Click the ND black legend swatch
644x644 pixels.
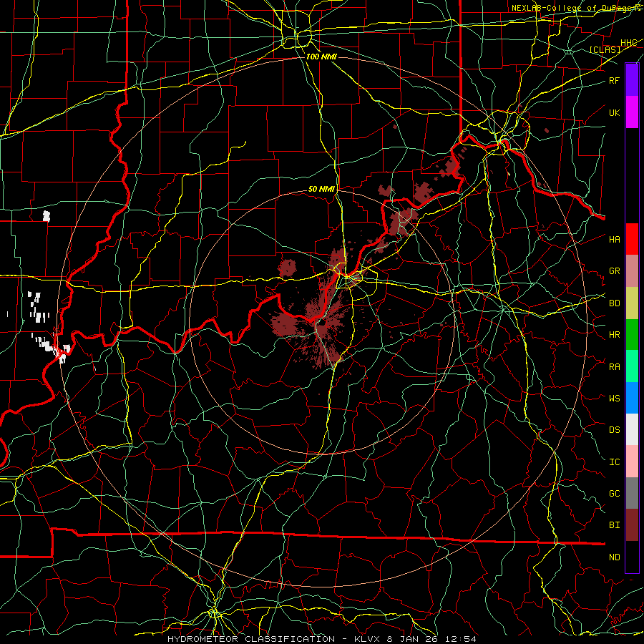click(632, 557)
